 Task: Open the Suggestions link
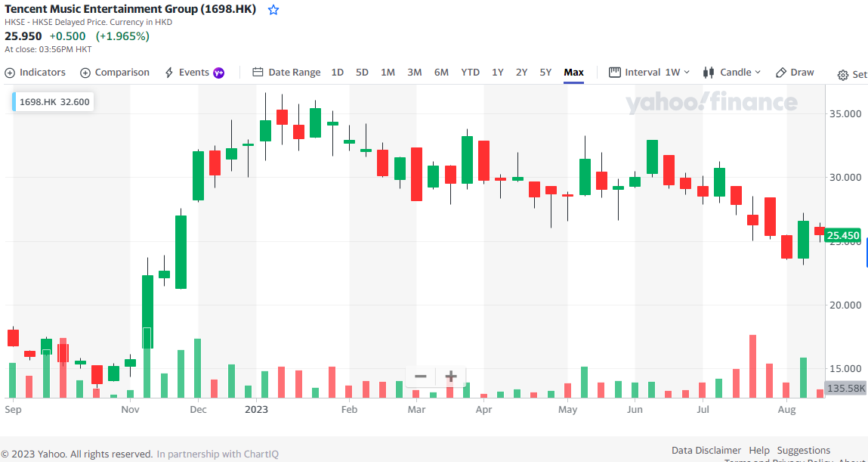pyautogui.click(x=803, y=451)
